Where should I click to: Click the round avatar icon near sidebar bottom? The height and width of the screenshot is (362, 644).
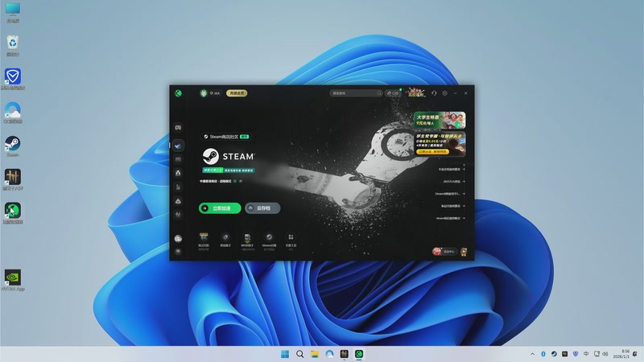click(x=178, y=238)
